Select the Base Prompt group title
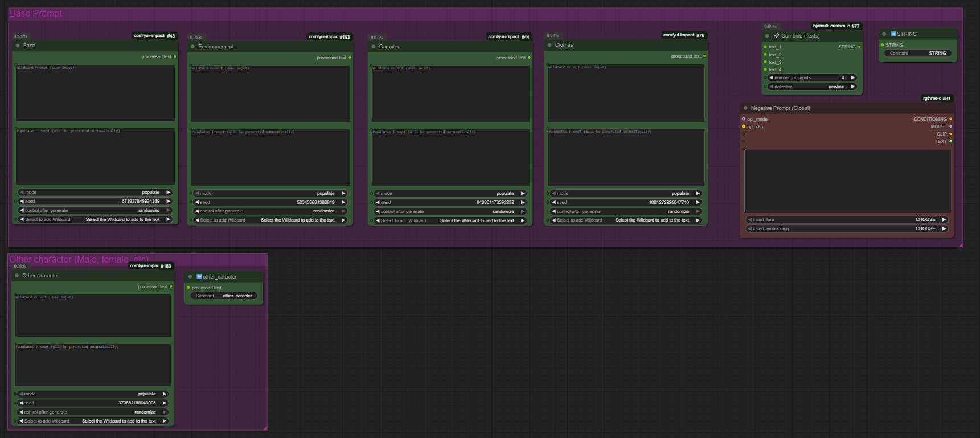 point(36,14)
